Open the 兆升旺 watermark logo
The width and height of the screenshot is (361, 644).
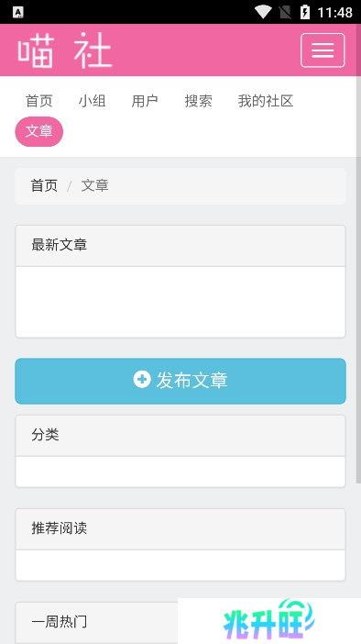pyautogui.click(x=269, y=620)
